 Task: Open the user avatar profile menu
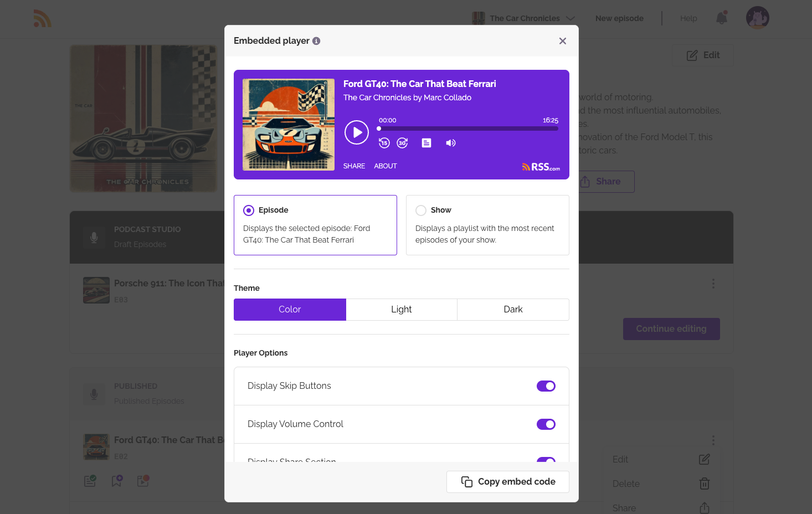coord(758,18)
